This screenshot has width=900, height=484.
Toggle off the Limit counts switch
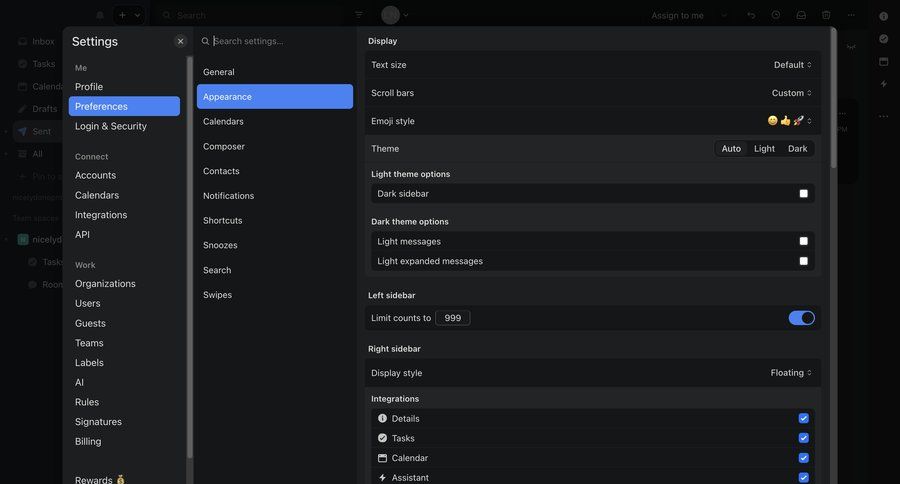pyautogui.click(x=801, y=318)
